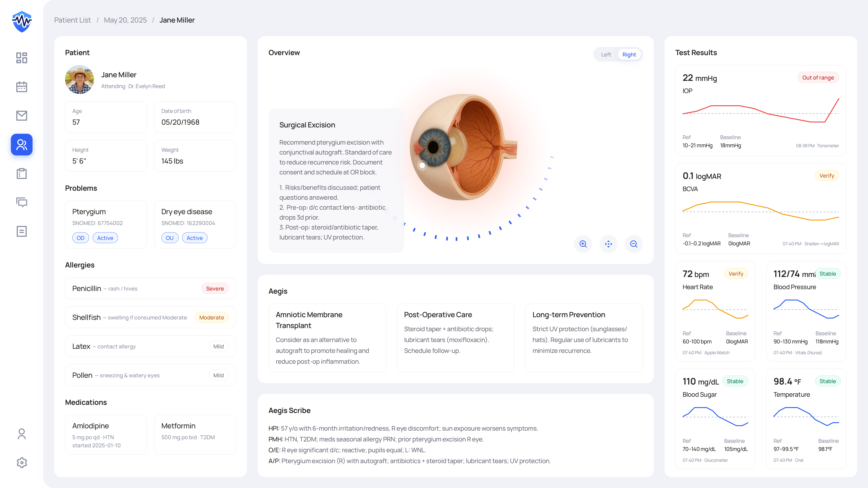Image resolution: width=868 pixels, height=488 pixels.
Task: Switch the Overview to the Left eye
Action: [x=606, y=54]
